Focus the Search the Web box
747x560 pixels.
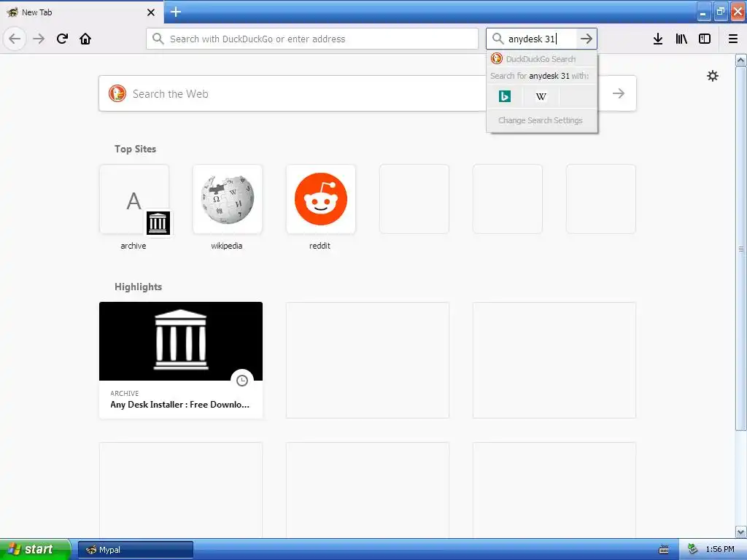(x=368, y=93)
